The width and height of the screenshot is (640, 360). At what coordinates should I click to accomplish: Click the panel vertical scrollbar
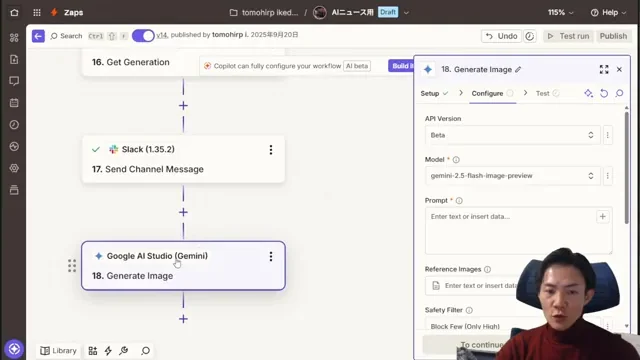[627, 167]
